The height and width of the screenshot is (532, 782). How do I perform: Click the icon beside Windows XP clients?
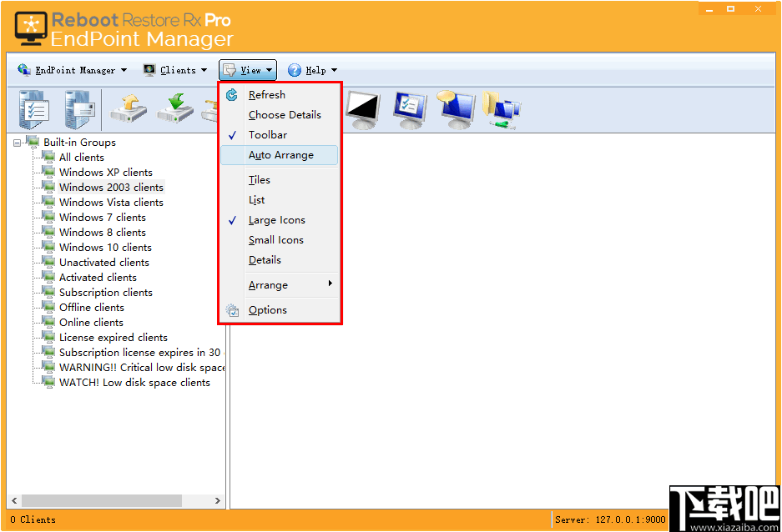[x=48, y=172]
